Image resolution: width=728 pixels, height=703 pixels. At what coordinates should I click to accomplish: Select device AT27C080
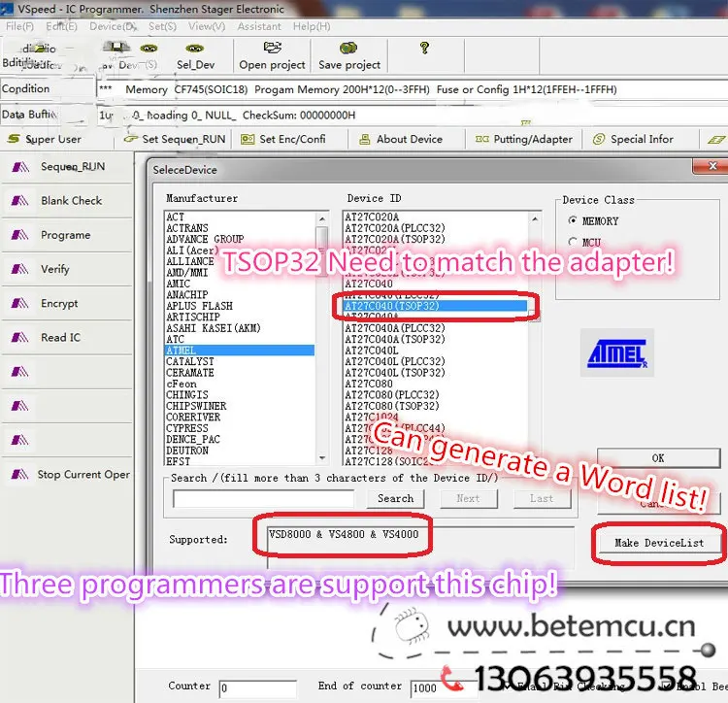click(x=369, y=384)
